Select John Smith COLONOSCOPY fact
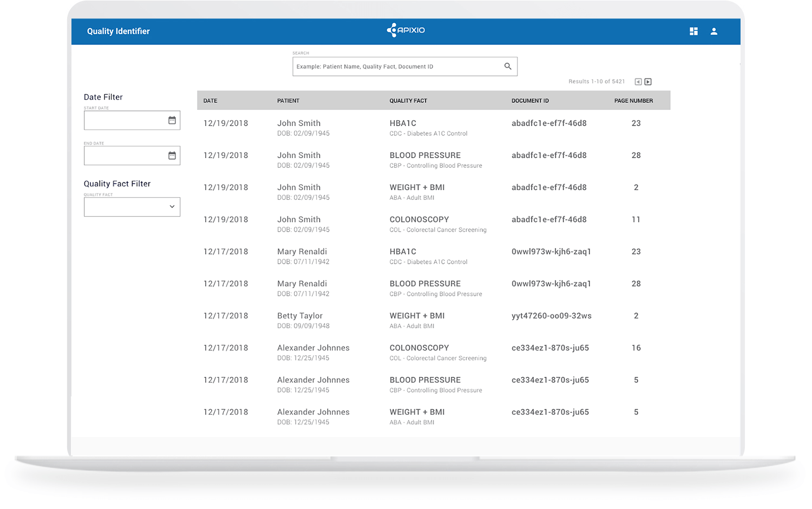This screenshot has height=509, width=812. (419, 219)
